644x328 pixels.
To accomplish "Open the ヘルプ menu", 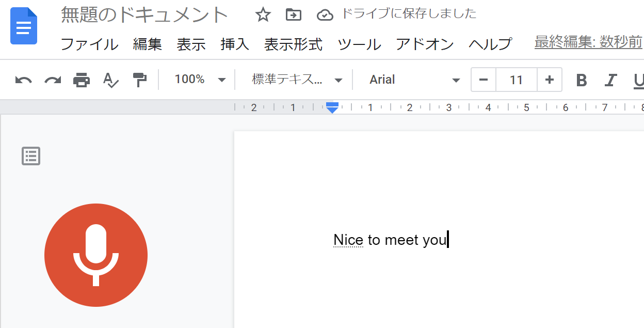I will tap(491, 44).
